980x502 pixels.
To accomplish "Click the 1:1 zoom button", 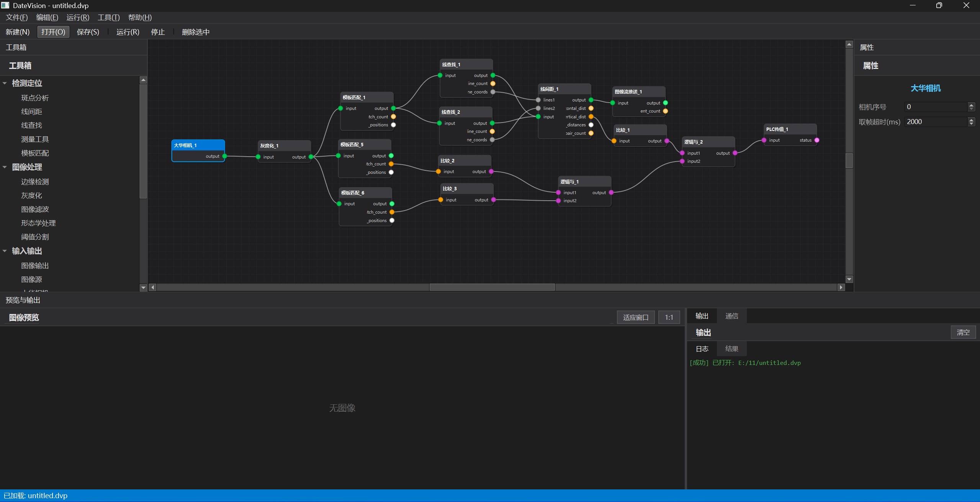I will click(669, 317).
